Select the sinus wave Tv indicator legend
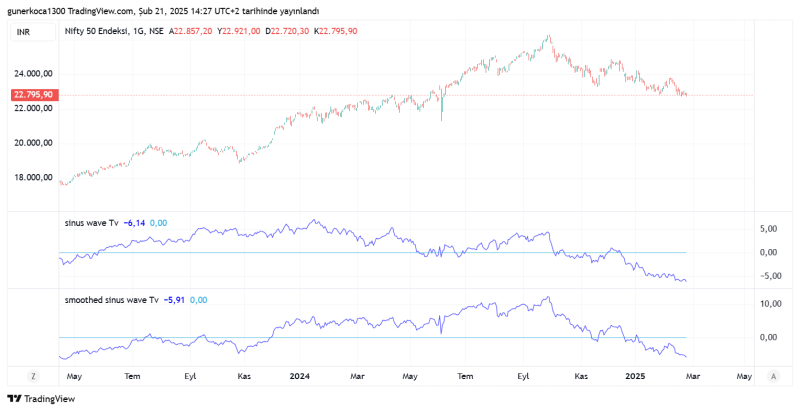The width and height of the screenshot is (800, 411). (x=91, y=222)
